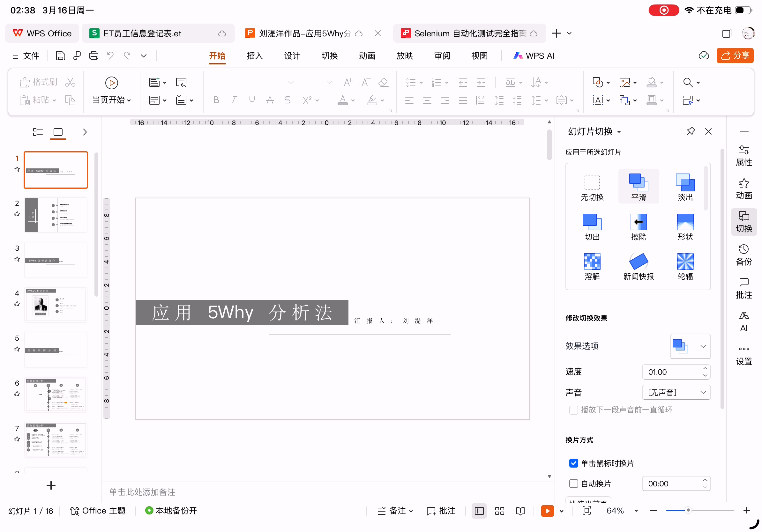Select the 擦除 (Wipe) transition icon

click(x=638, y=222)
